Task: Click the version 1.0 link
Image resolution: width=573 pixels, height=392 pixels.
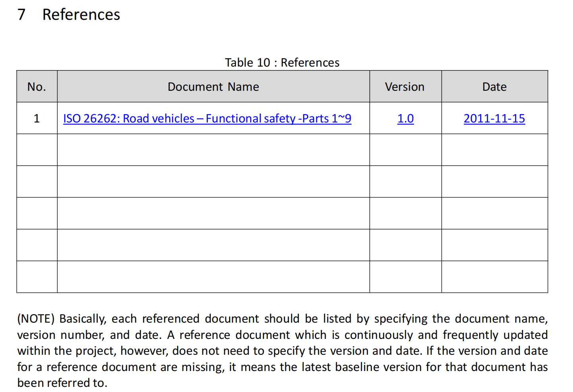Action: coord(405,119)
